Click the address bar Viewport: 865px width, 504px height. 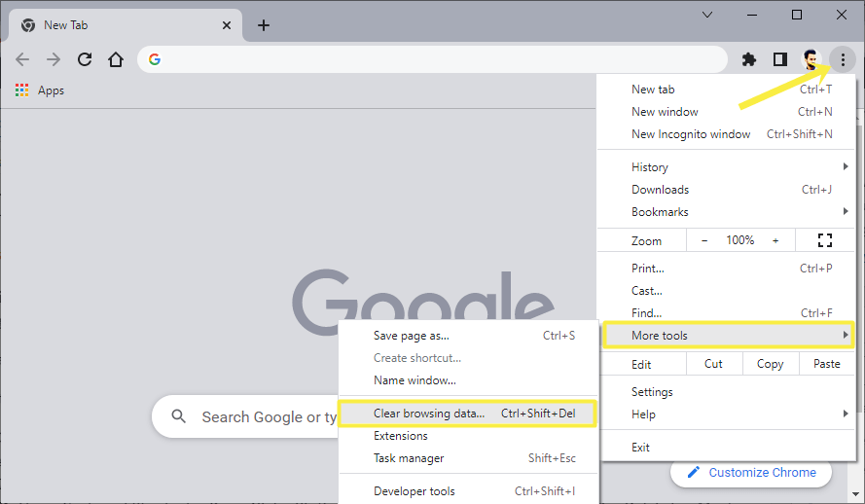(x=432, y=59)
